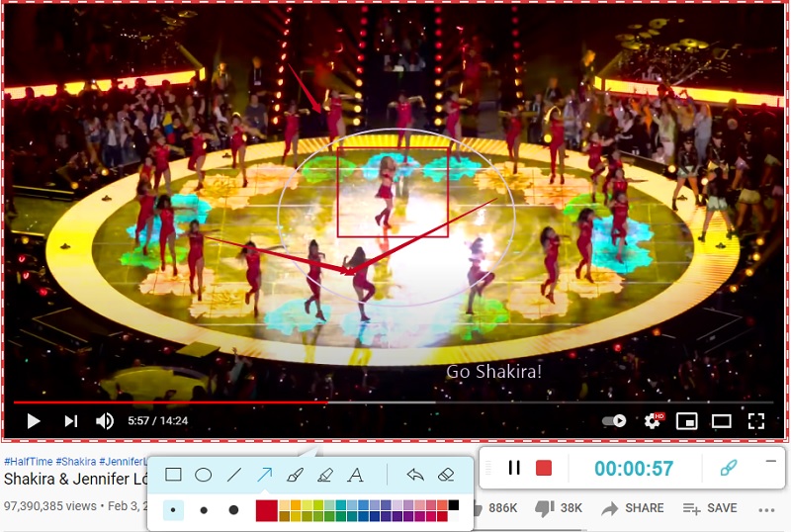Viewport: 791px width, 532px height.
Task: Click the recorder bar drag handle
Action: (487, 468)
